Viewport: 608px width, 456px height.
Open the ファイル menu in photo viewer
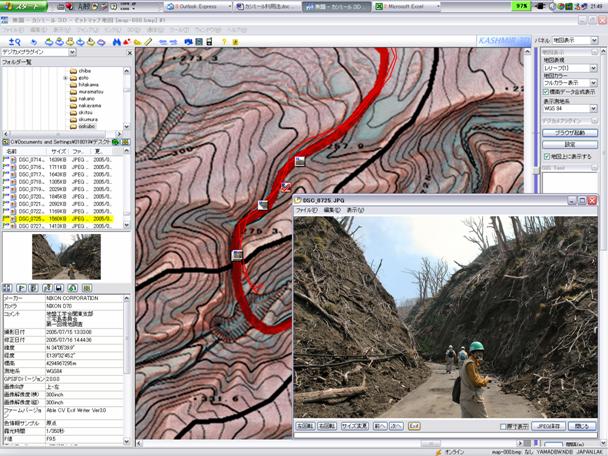click(x=306, y=211)
